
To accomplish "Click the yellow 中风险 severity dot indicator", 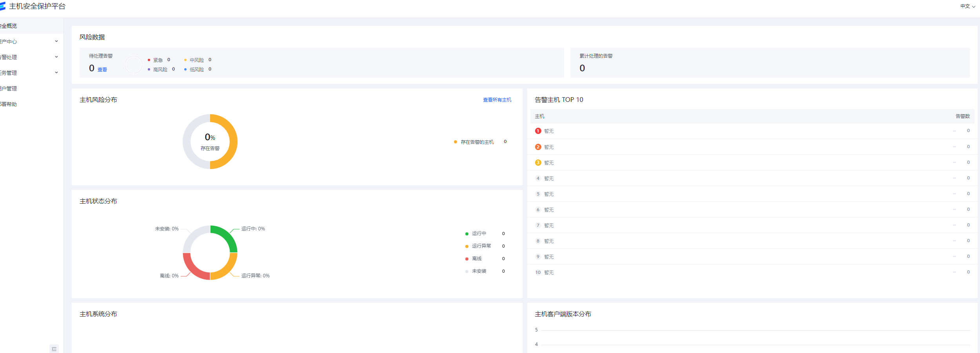I will (185, 60).
